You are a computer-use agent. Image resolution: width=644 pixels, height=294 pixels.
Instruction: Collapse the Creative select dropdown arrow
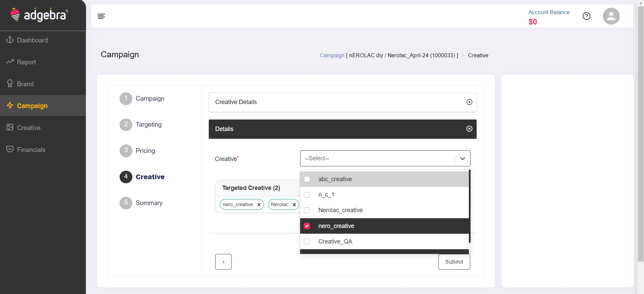click(x=462, y=159)
